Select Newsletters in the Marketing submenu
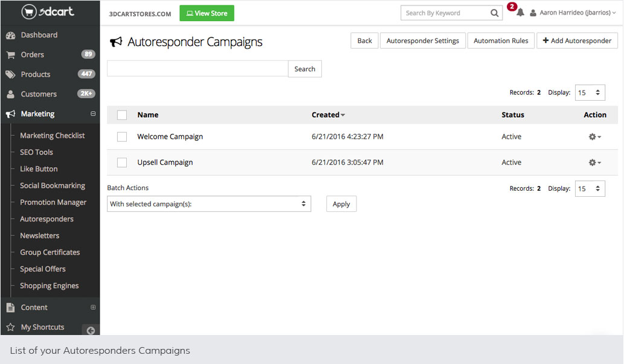The width and height of the screenshot is (624, 364). tap(39, 235)
